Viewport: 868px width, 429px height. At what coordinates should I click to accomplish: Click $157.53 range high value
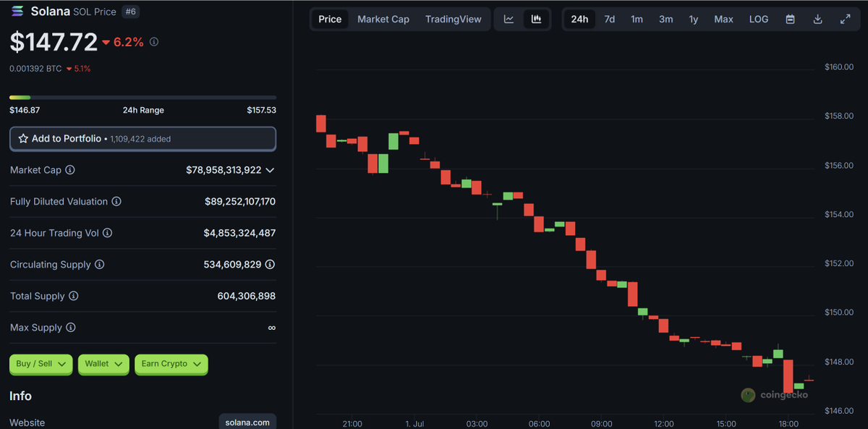tap(261, 110)
